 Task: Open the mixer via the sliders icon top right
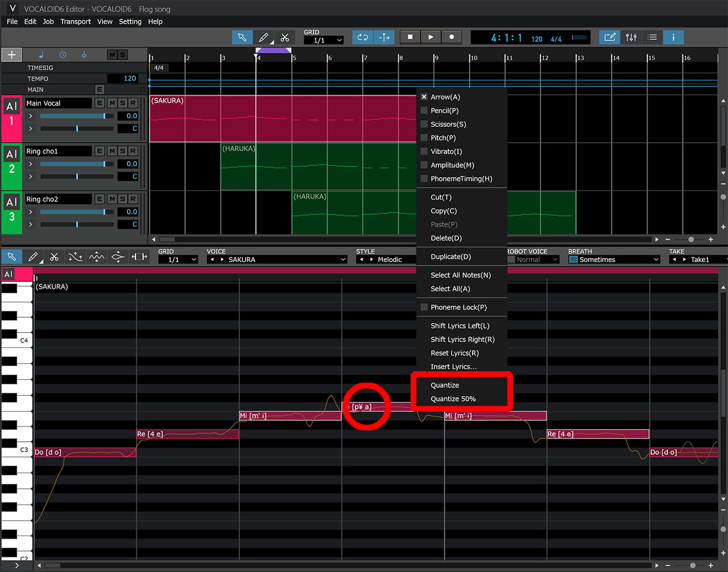[631, 37]
